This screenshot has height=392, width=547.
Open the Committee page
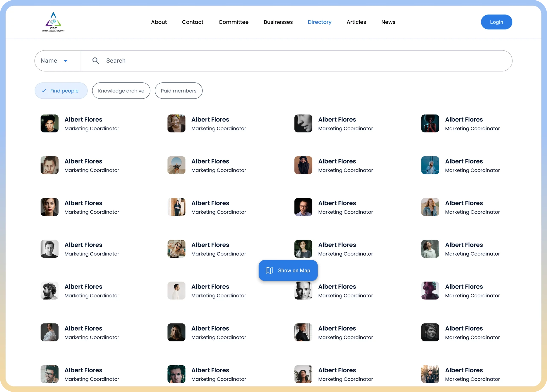click(x=233, y=22)
